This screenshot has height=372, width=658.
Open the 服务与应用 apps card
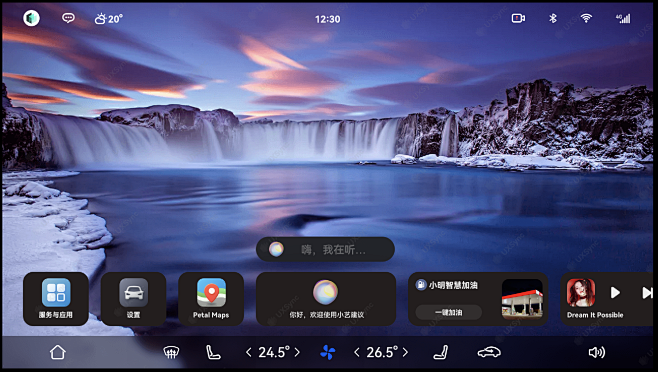pyautogui.click(x=56, y=299)
